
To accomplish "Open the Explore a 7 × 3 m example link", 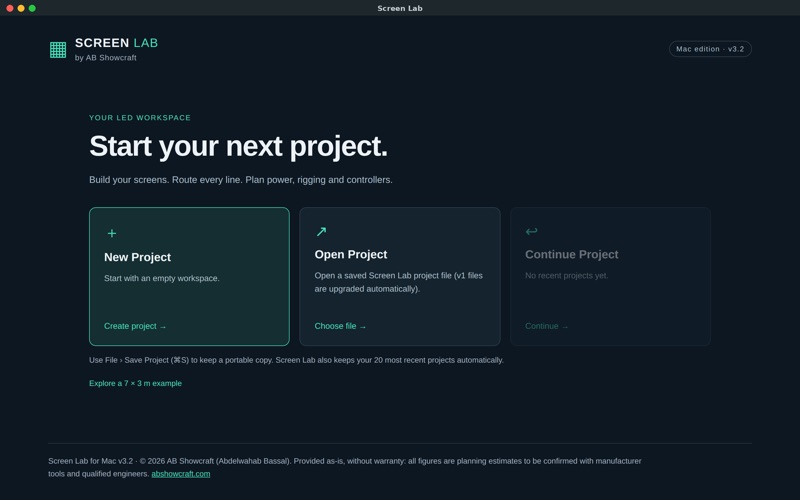I will tap(135, 383).
